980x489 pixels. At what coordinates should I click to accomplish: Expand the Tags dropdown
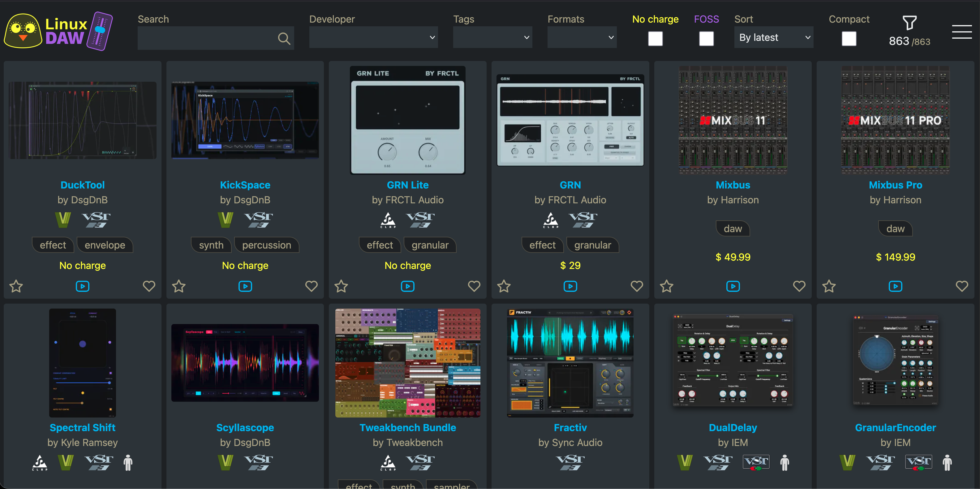[492, 37]
